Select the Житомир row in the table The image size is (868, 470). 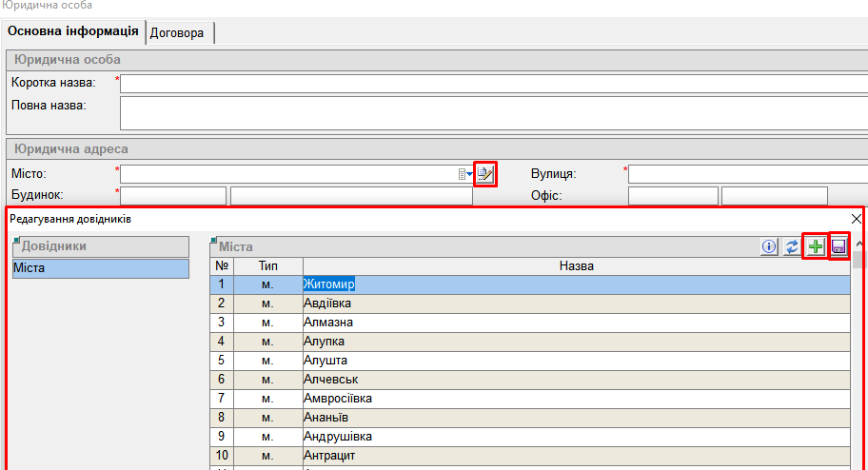pyautogui.click(x=576, y=284)
